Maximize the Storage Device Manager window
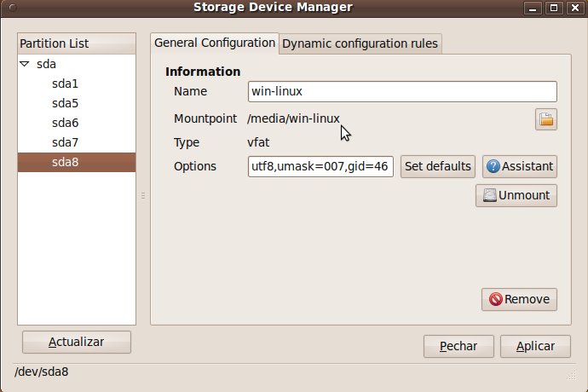588x392 pixels. tap(554, 8)
